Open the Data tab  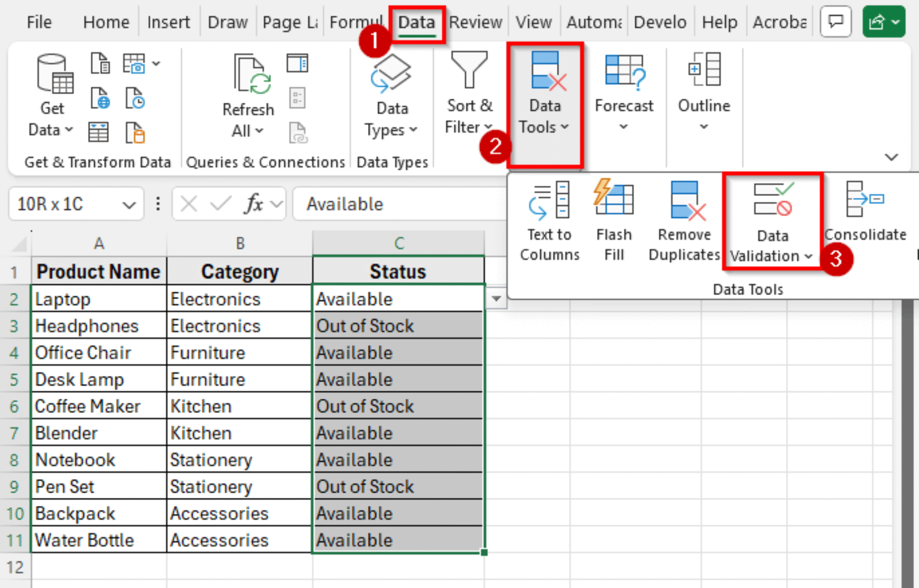point(417,22)
